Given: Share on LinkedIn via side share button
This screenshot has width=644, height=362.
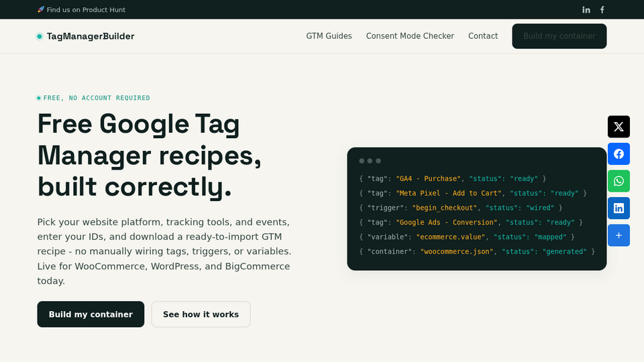Looking at the screenshot, I should 619,208.
